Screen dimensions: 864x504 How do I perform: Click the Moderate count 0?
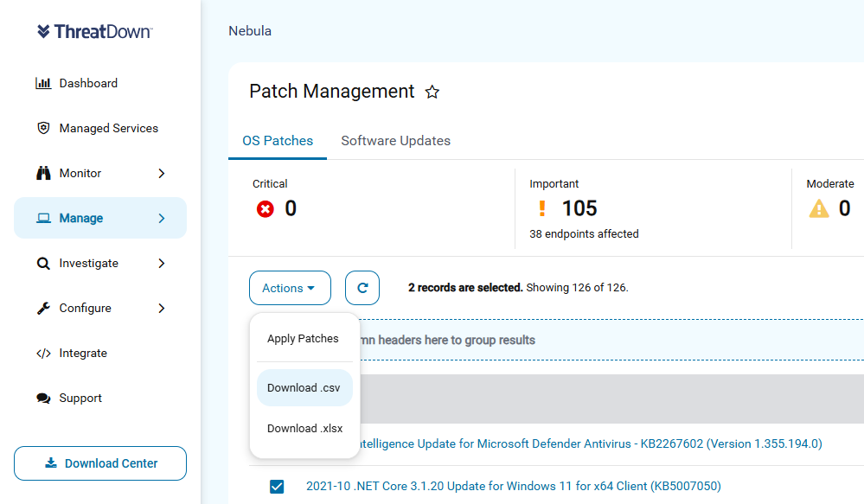(844, 208)
